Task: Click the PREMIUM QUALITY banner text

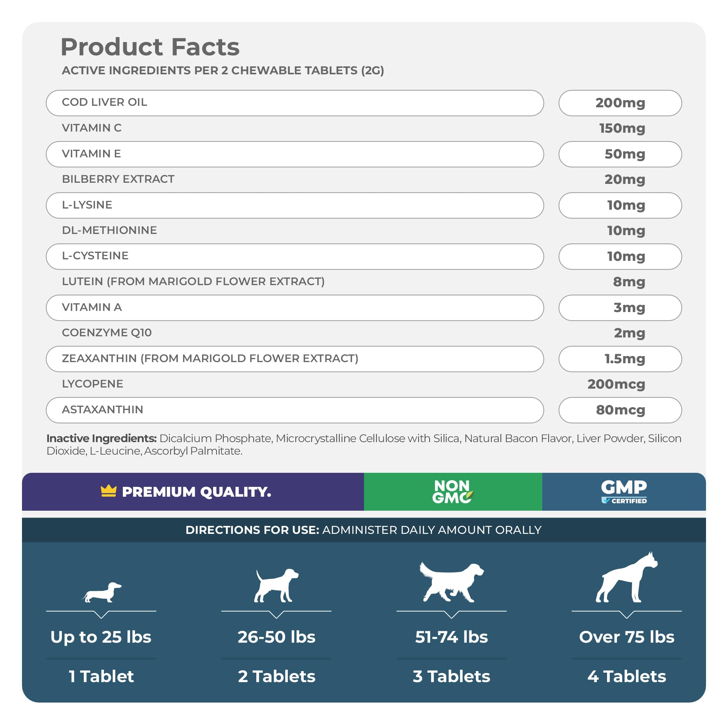Action: [196, 492]
